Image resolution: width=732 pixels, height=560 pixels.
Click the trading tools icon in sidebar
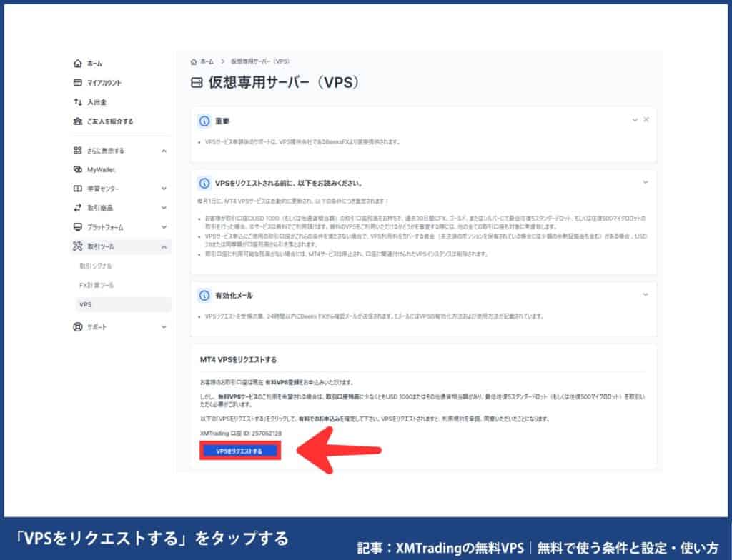77,246
